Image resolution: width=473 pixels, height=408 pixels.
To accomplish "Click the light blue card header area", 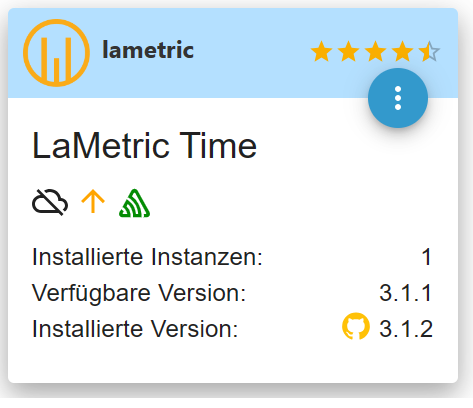I will tap(233, 53).
